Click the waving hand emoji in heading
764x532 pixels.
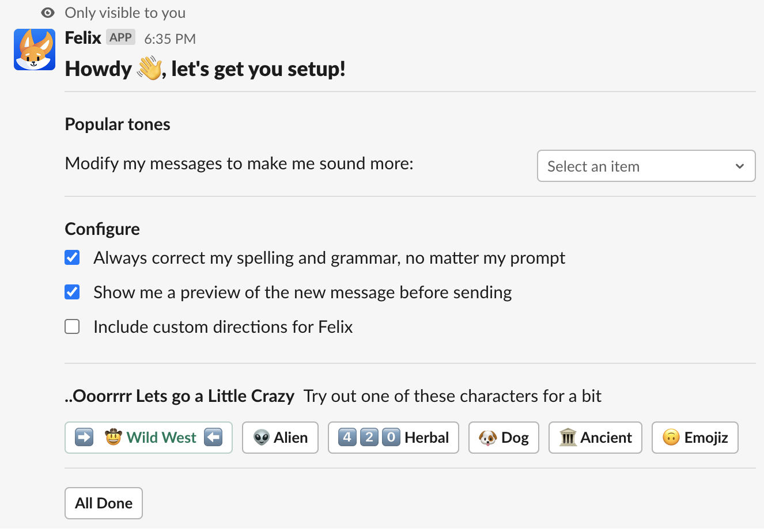[x=149, y=69]
